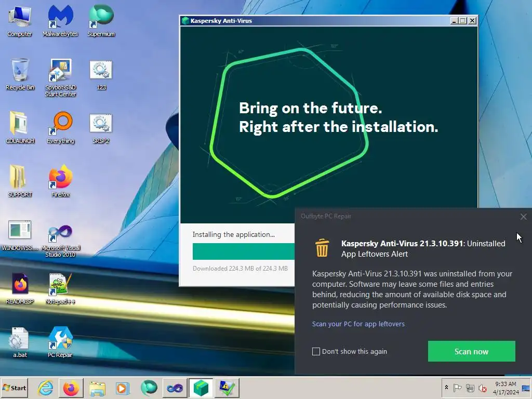532x399 pixels.
Task: Open the network tray icon
Action: click(x=470, y=388)
